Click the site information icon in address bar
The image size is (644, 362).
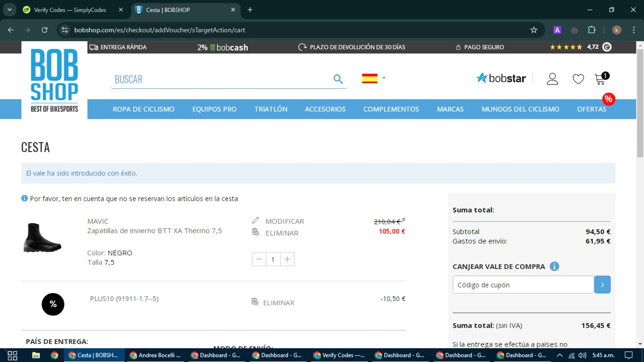pyautogui.click(x=65, y=30)
